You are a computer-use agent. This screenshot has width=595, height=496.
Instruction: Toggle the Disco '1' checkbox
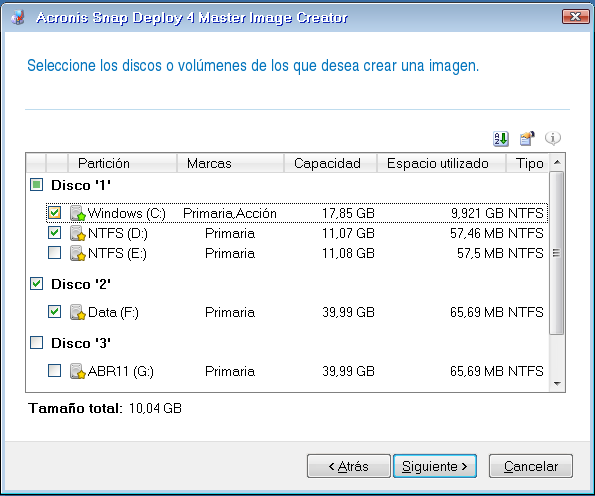click(x=36, y=185)
